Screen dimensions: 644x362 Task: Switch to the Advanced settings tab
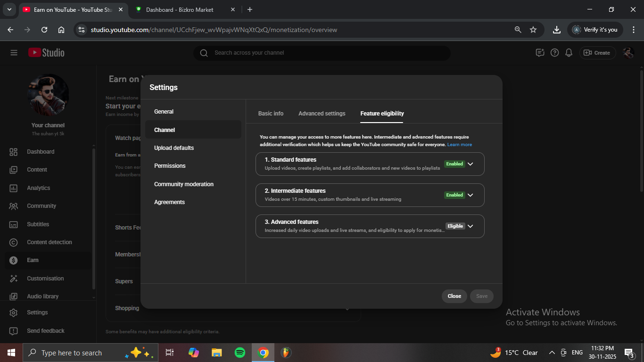click(x=322, y=114)
